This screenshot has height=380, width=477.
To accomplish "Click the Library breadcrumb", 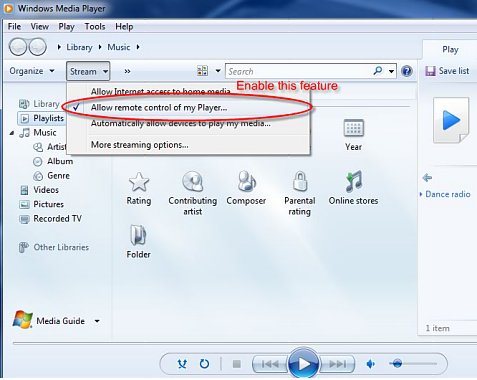I will pos(79,47).
